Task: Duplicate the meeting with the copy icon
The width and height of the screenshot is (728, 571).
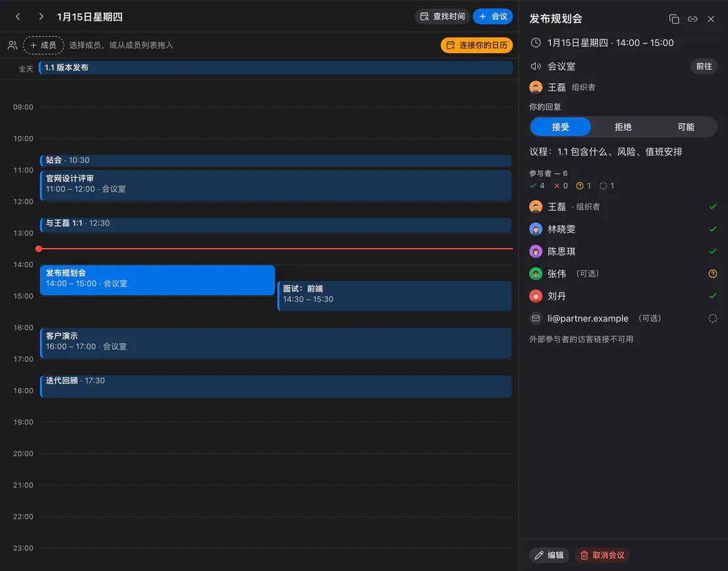Action: click(674, 19)
